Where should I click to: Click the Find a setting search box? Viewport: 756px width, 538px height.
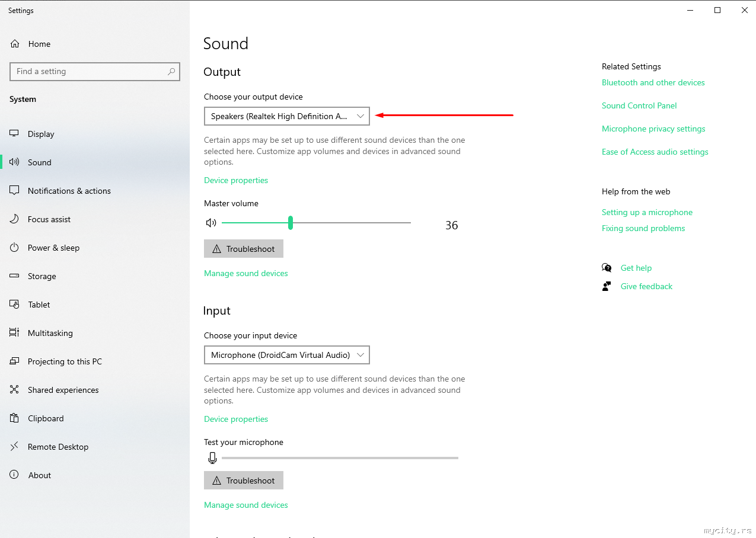(89, 72)
